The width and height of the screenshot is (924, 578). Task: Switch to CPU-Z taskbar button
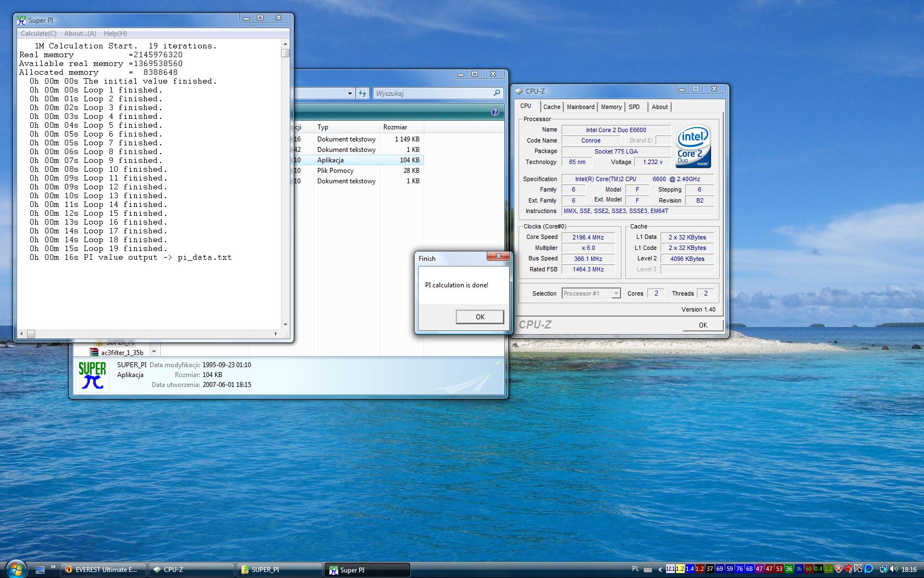[191, 570]
